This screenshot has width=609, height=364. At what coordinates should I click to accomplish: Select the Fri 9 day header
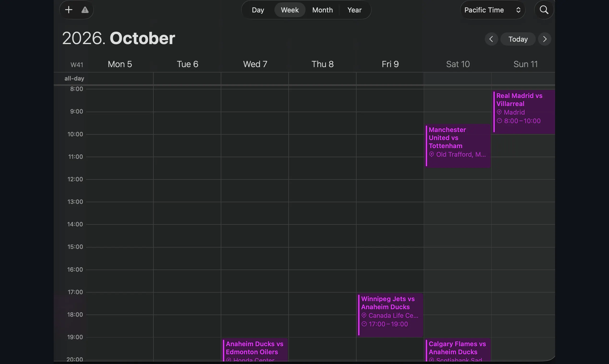click(390, 64)
